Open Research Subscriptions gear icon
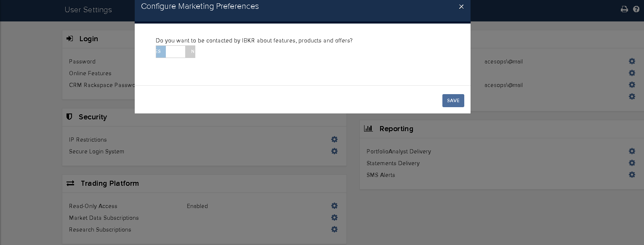The image size is (644, 245). click(x=334, y=229)
